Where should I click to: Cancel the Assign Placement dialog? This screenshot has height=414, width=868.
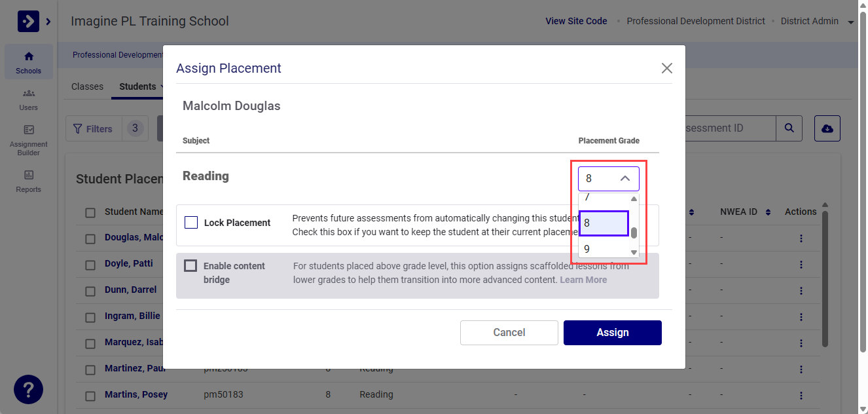[x=509, y=333]
